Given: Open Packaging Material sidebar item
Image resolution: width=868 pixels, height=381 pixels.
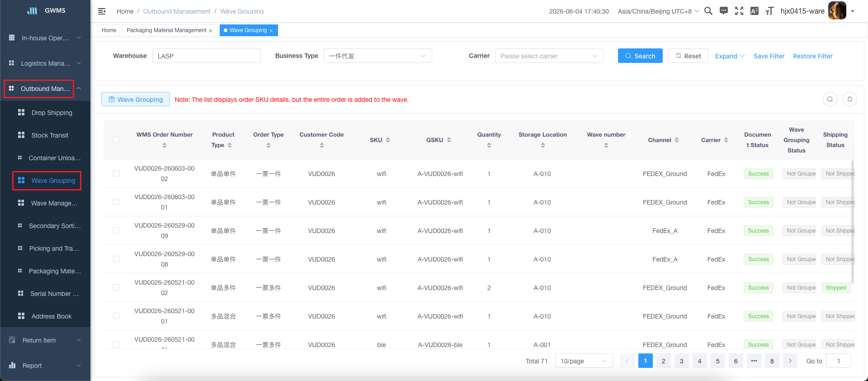Looking at the screenshot, I should click(x=45, y=271).
